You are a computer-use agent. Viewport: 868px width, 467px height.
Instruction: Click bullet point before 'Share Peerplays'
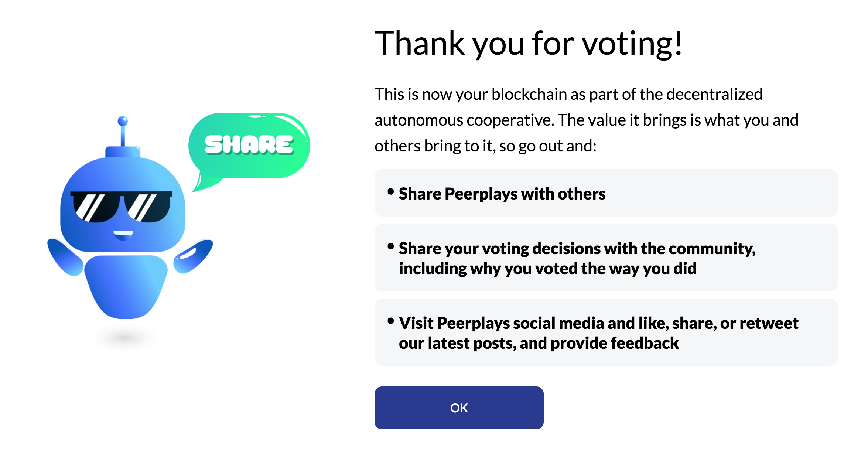click(x=390, y=191)
